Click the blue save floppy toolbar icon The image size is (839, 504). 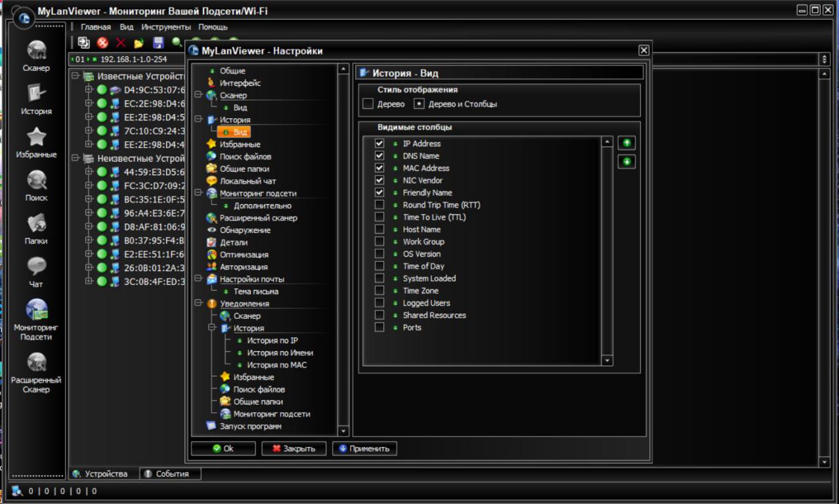[x=158, y=43]
